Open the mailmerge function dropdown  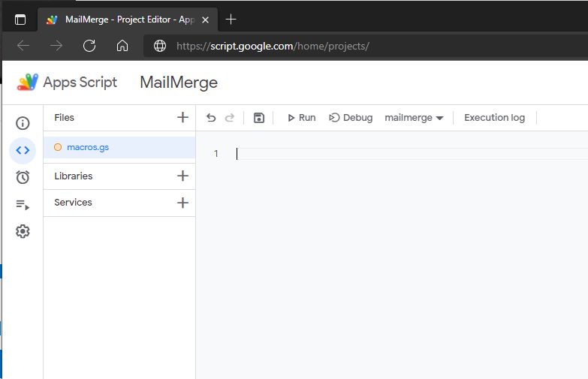coord(414,118)
